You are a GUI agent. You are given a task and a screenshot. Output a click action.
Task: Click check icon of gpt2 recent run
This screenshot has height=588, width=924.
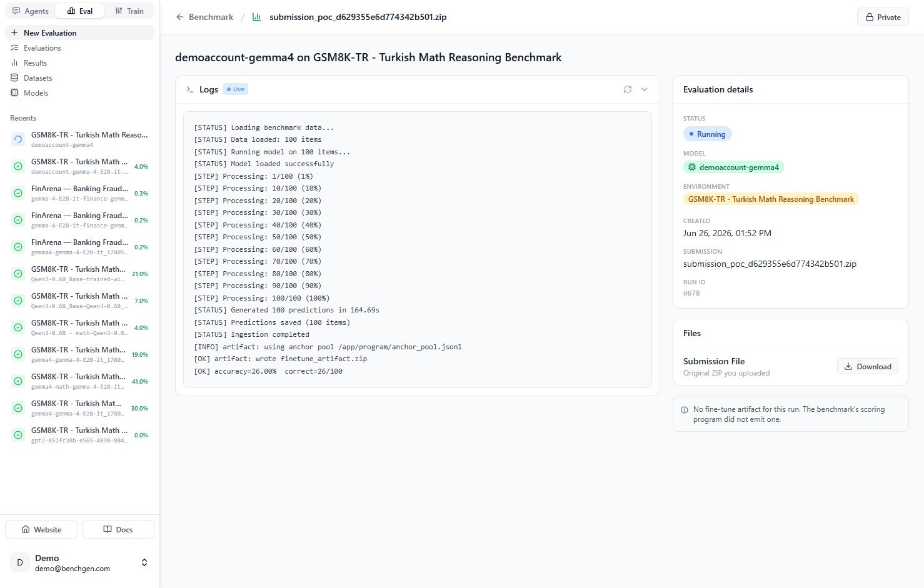[x=18, y=435]
